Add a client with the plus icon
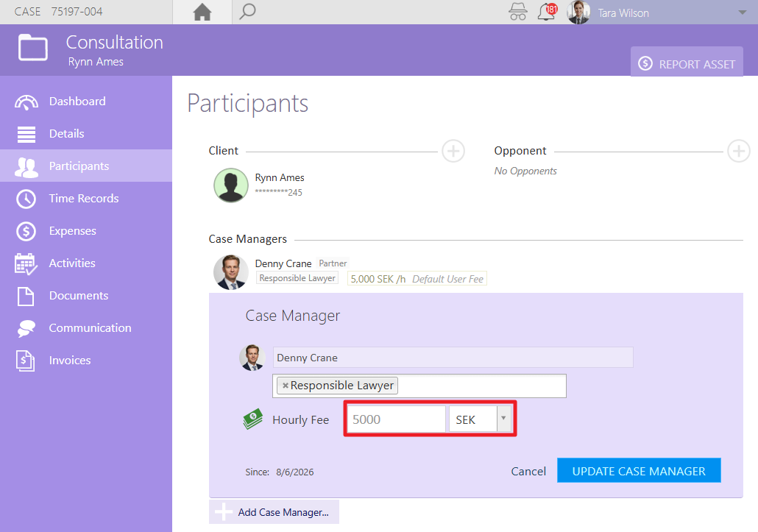Screen dimensions: 758x532 click(x=453, y=152)
